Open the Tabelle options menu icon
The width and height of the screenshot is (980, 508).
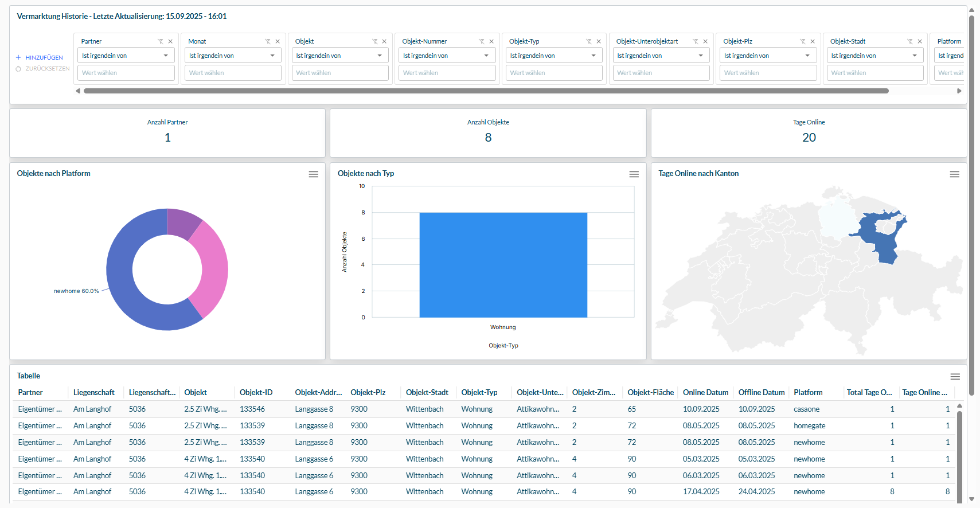coord(955,377)
